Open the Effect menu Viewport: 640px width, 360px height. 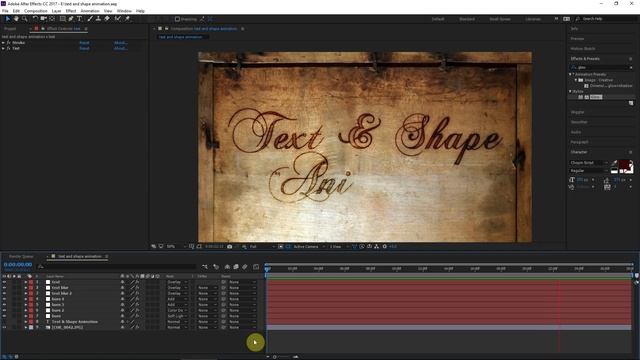pyautogui.click(x=71, y=11)
